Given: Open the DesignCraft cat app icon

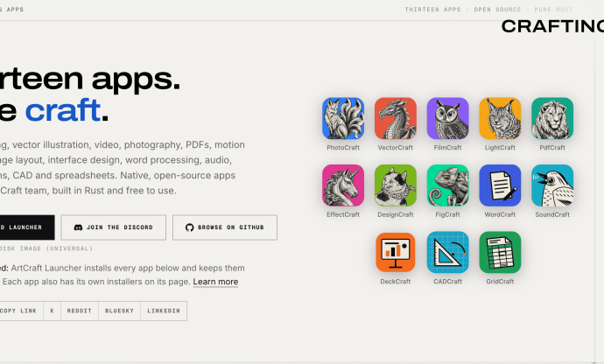Looking at the screenshot, I should [396, 185].
